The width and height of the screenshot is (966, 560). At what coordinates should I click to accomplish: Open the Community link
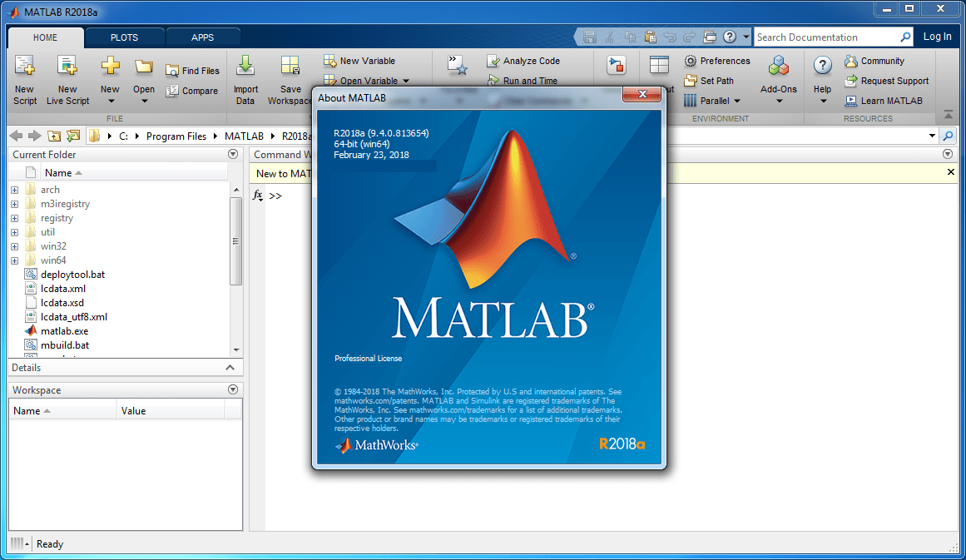click(x=874, y=61)
